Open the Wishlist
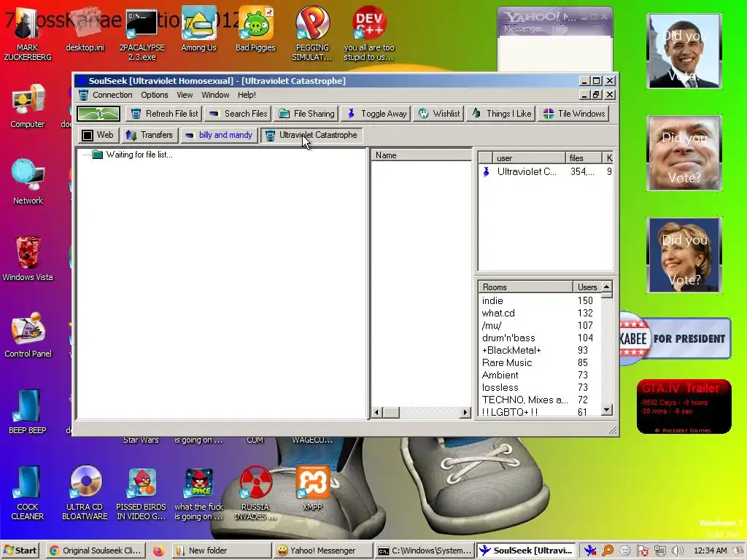This screenshot has width=747, height=560. pos(438,114)
